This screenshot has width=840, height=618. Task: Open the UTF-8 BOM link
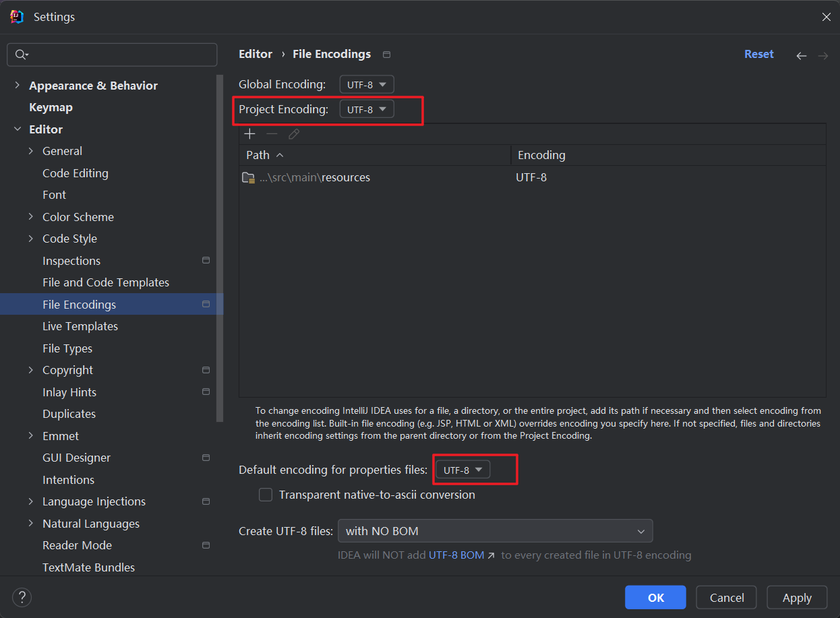[456, 555]
